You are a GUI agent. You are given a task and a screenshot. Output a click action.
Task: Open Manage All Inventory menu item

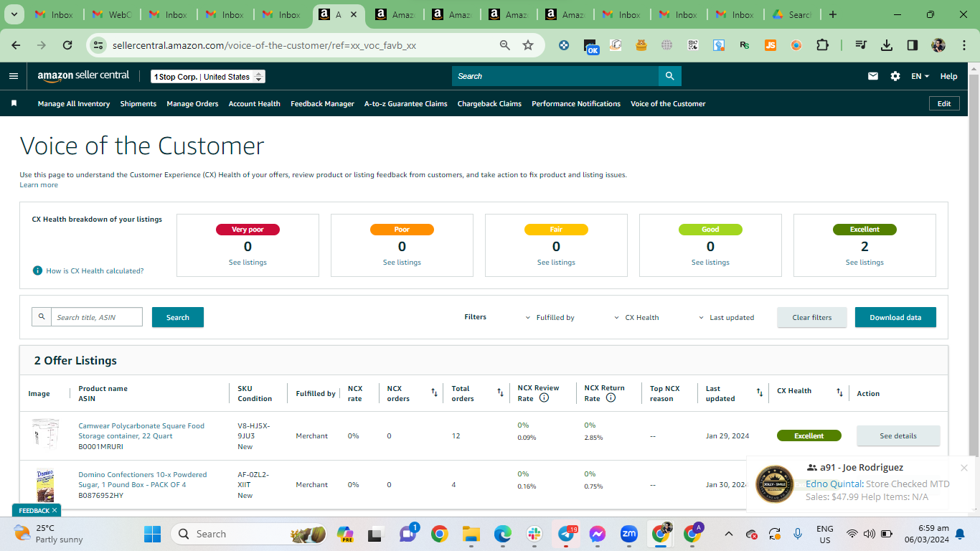[74, 103]
